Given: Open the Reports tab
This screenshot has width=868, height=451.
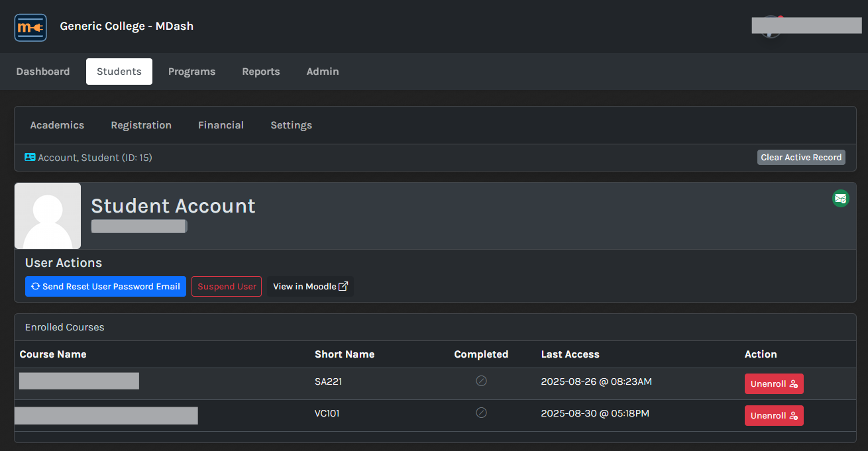Looking at the screenshot, I should [x=261, y=72].
